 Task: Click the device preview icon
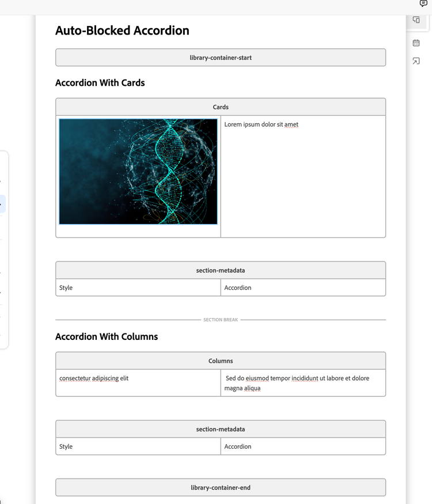tap(416, 20)
